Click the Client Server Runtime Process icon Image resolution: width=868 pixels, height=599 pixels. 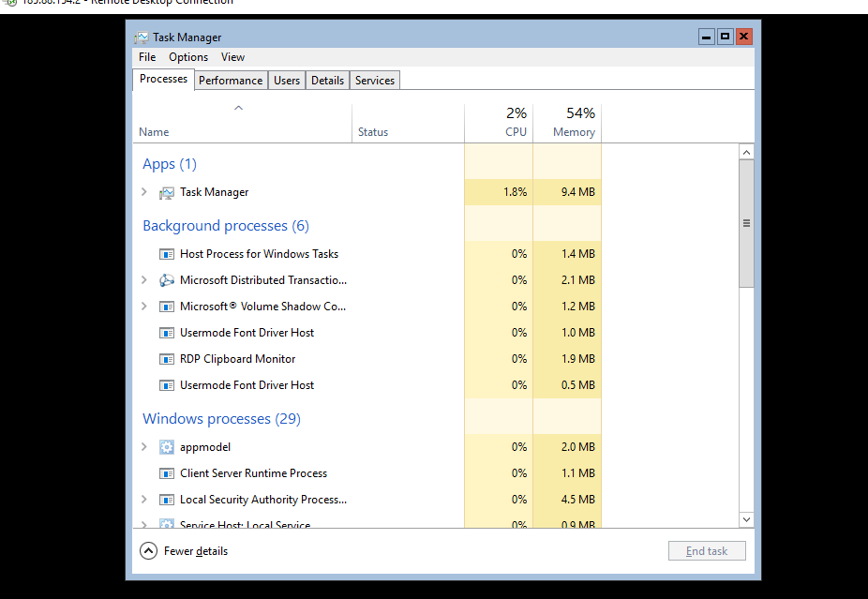coord(167,473)
